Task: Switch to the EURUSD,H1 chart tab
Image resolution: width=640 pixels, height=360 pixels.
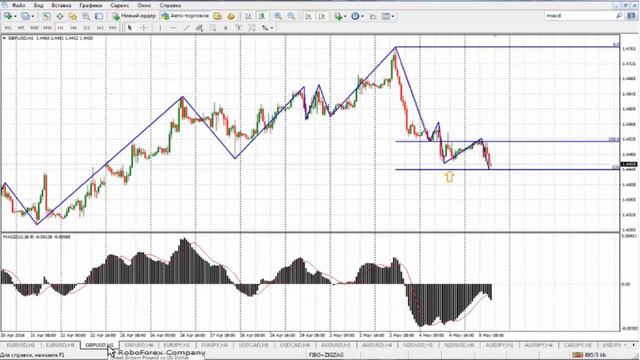Action: 20,345
